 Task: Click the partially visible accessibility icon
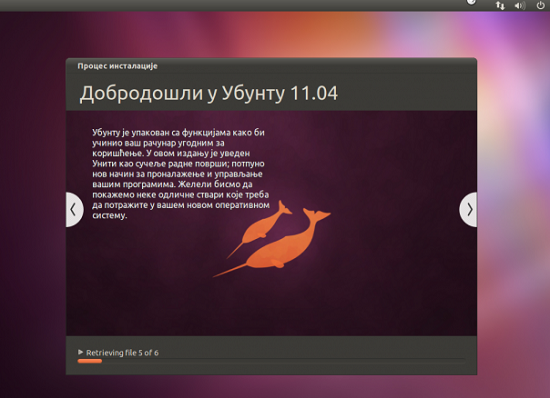471,2
